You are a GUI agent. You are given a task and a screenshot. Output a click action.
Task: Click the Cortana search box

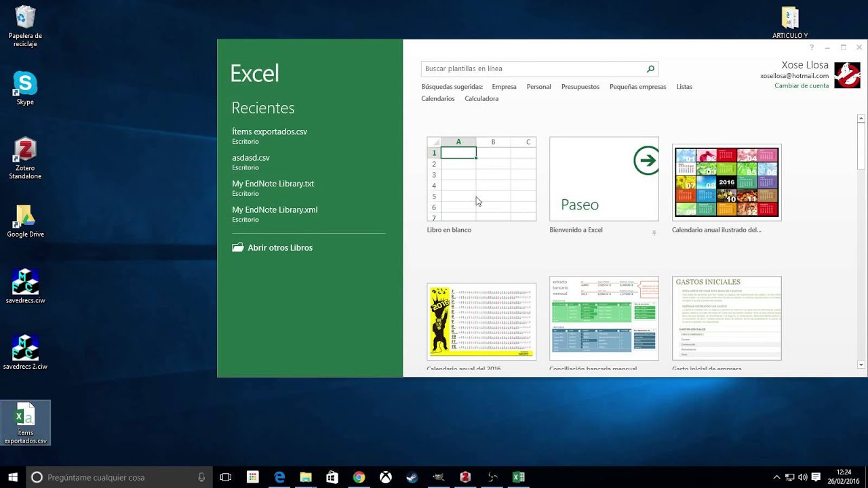click(x=119, y=477)
